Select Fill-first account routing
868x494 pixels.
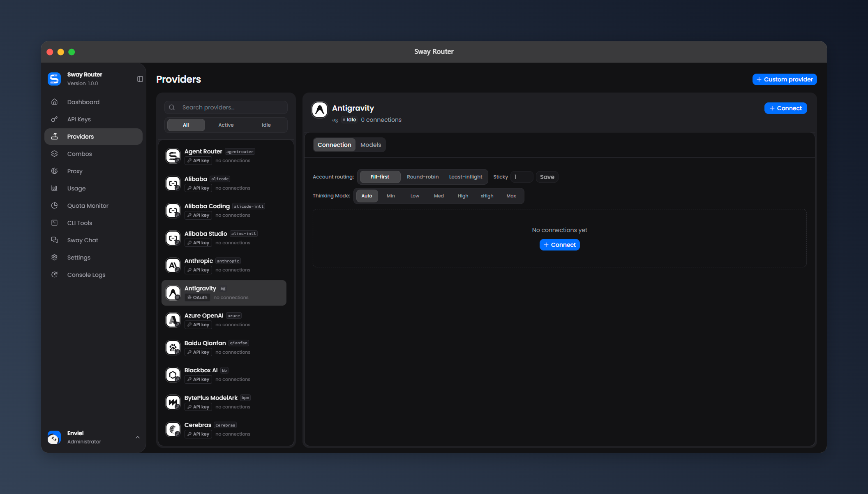tap(380, 177)
